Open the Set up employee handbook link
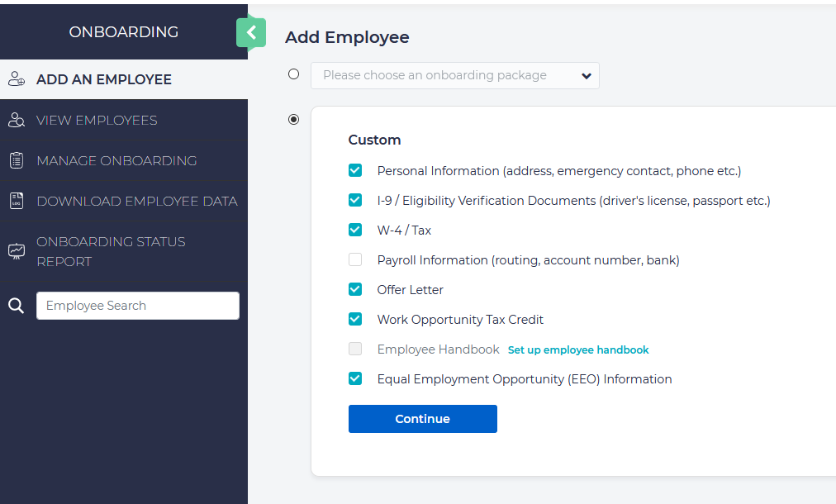This screenshot has height=504, width=836. coord(578,349)
